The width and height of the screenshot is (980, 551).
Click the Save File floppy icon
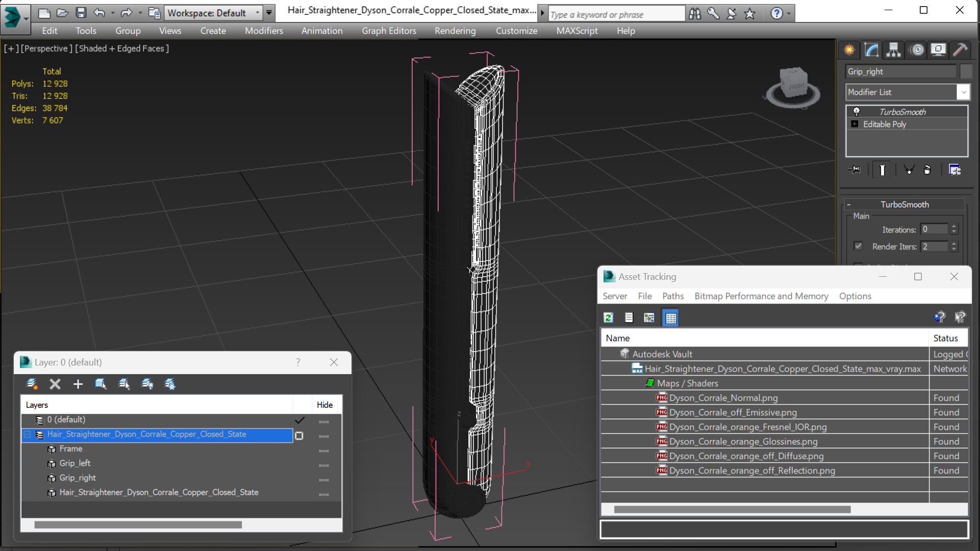(81, 13)
